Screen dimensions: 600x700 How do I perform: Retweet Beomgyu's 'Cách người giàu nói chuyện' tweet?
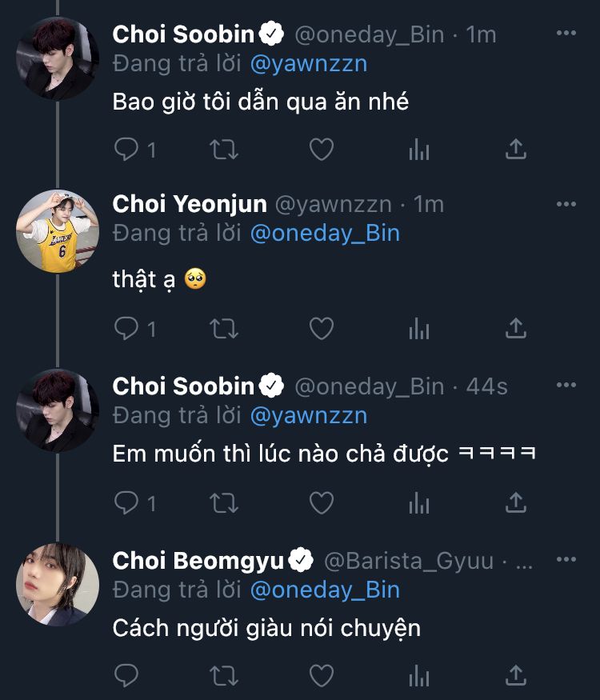(224, 676)
